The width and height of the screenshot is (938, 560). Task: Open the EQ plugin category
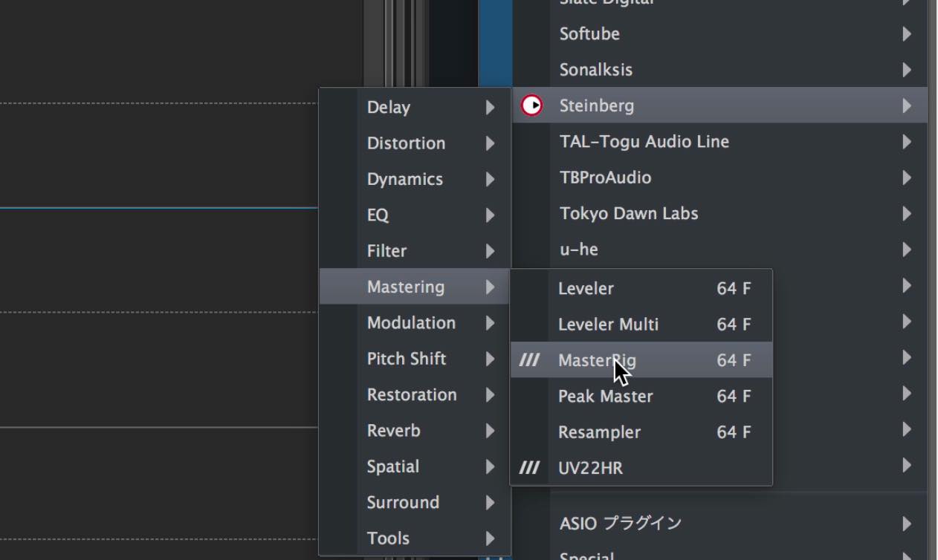(x=415, y=215)
